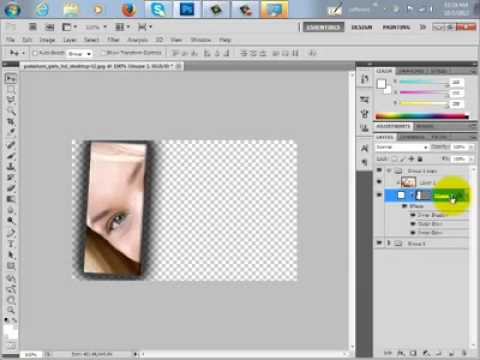
Task: Pick a color from the spectrum ramp
Action: point(422,116)
